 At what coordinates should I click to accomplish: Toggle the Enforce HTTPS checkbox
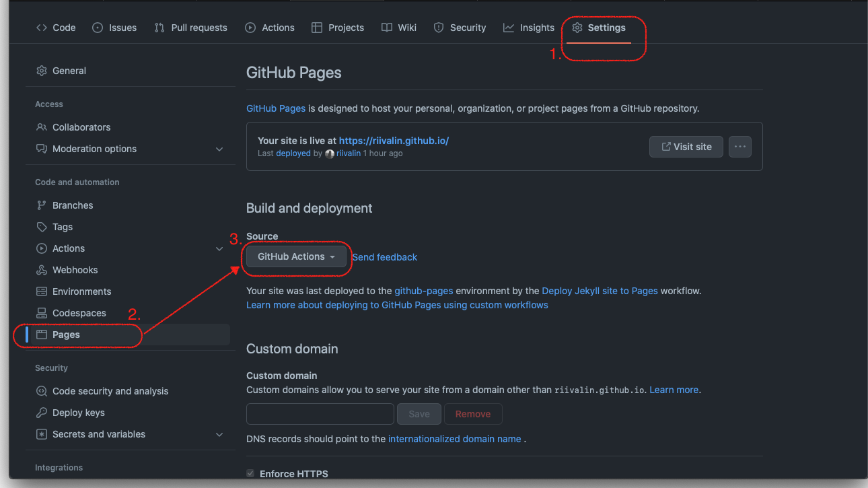[251, 474]
